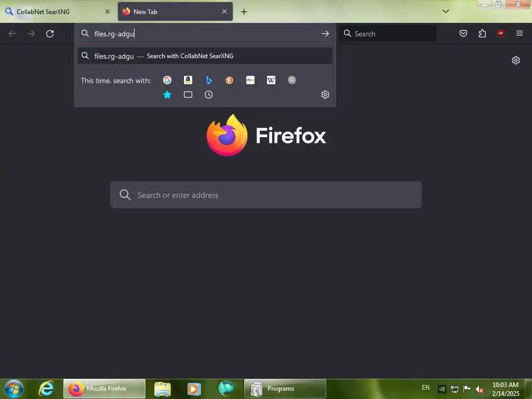Launch Internet Explorer from taskbar
This screenshot has height=399, width=532.
pos(46,389)
